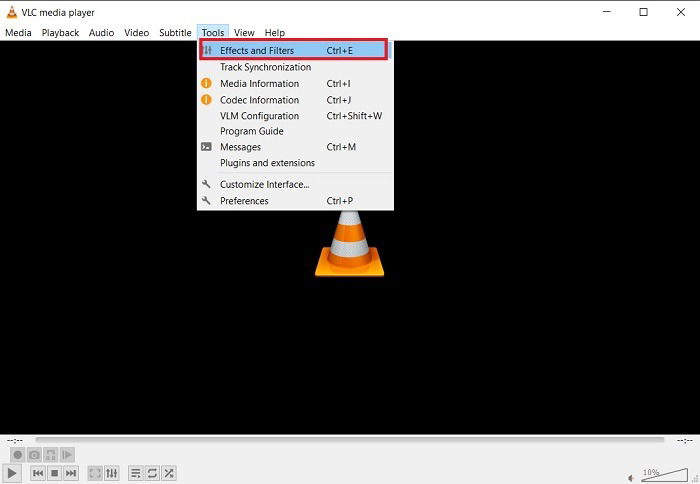The height and width of the screenshot is (484, 700).
Task: Maximize the VLC window
Action: [643, 12]
